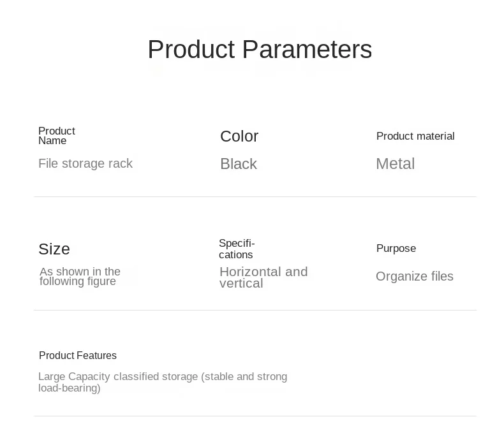Viewport: 504px width, 447px height.
Task: Click divider line below Product Name row
Action: (x=255, y=196)
